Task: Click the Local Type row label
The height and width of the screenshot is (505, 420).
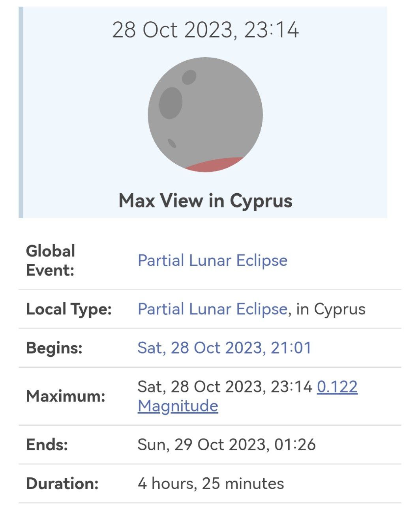Action: 69,309
